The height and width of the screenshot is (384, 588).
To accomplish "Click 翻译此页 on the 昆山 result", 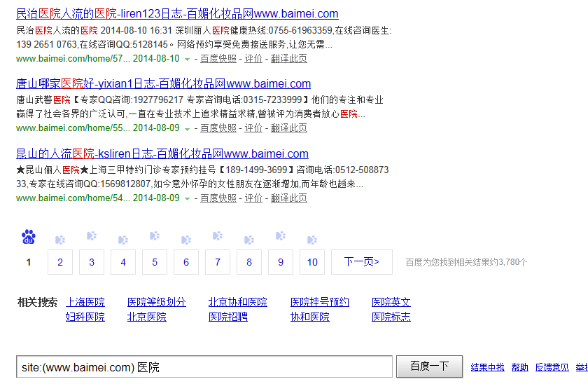I will (x=288, y=198).
